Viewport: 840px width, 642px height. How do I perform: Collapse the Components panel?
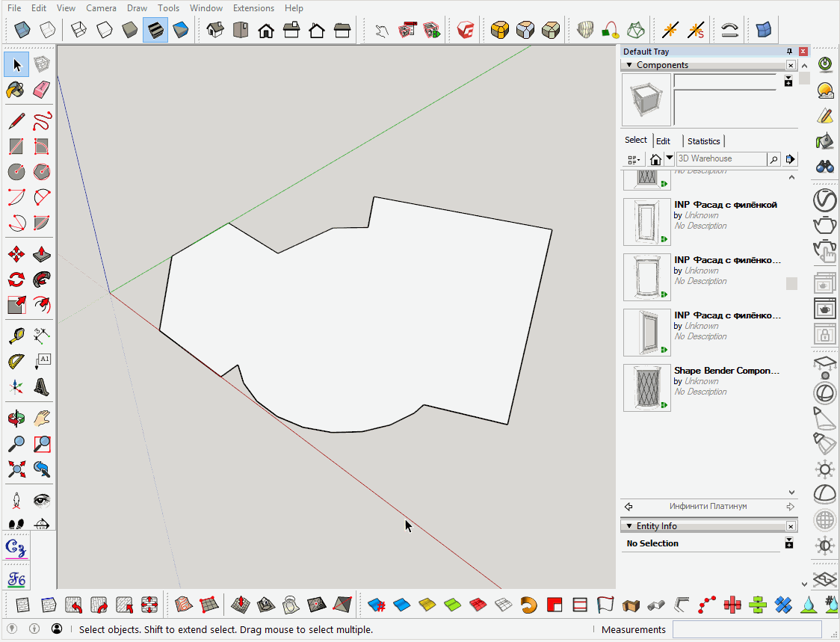[629, 64]
